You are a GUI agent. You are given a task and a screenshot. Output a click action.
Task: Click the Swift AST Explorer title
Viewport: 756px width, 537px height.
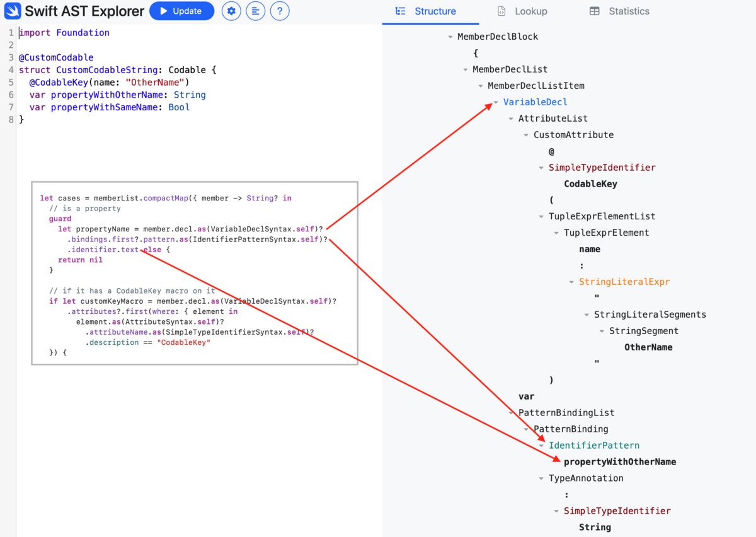pyautogui.click(x=84, y=11)
